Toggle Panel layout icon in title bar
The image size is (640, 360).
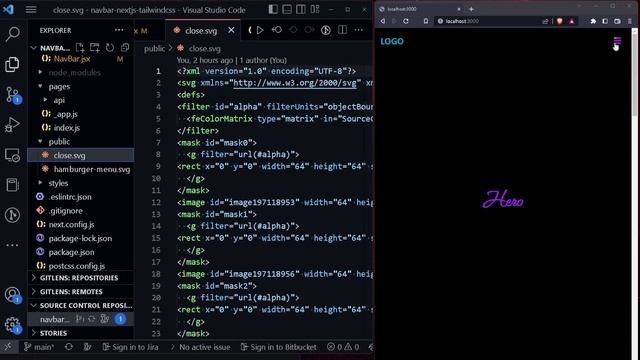287,9
